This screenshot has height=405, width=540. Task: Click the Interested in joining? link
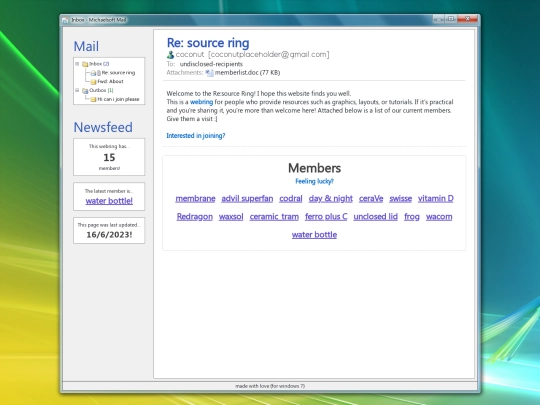click(196, 136)
